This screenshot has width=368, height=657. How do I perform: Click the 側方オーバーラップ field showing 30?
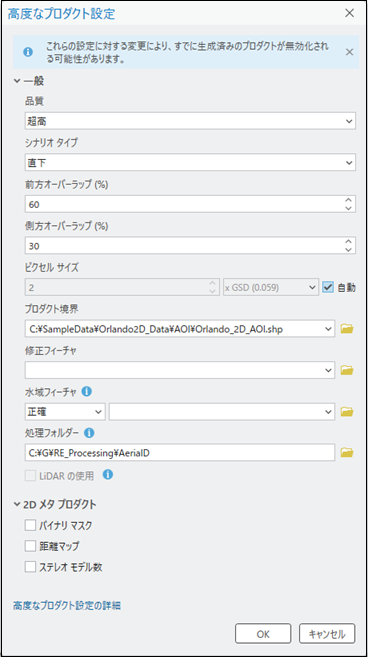pos(190,246)
